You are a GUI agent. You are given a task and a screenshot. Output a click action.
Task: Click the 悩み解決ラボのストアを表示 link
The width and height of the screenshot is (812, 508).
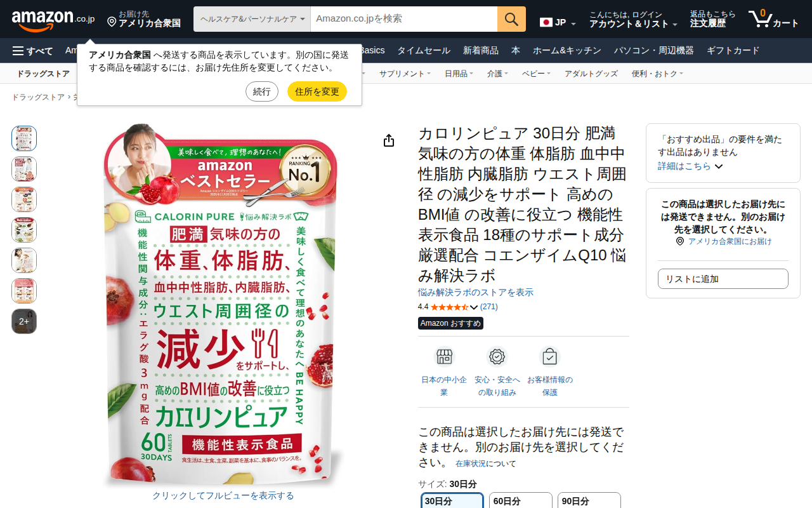[x=476, y=292]
